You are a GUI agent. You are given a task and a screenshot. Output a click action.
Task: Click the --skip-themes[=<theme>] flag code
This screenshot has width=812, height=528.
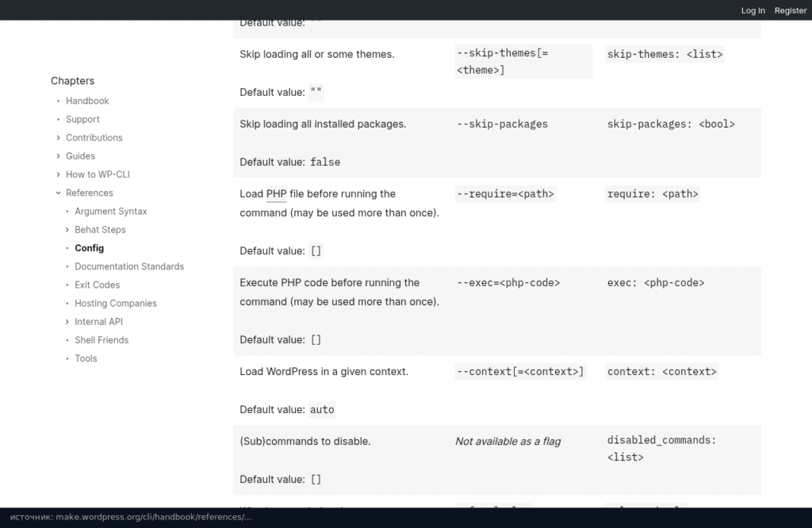[x=523, y=62]
